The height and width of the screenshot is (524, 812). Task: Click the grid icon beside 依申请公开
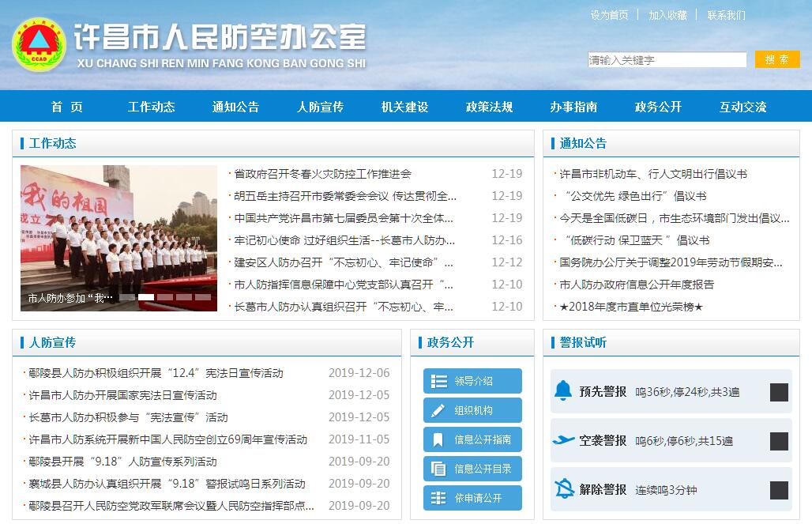coord(438,498)
